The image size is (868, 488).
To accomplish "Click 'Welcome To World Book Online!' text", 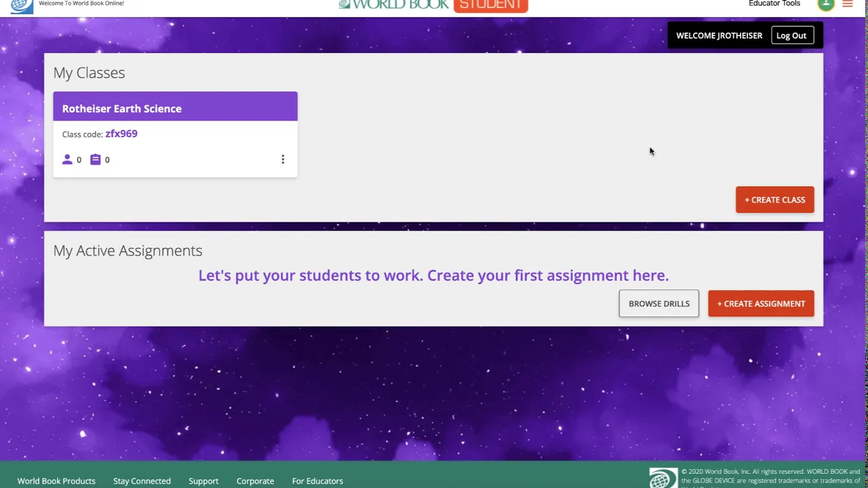I will click(81, 3).
